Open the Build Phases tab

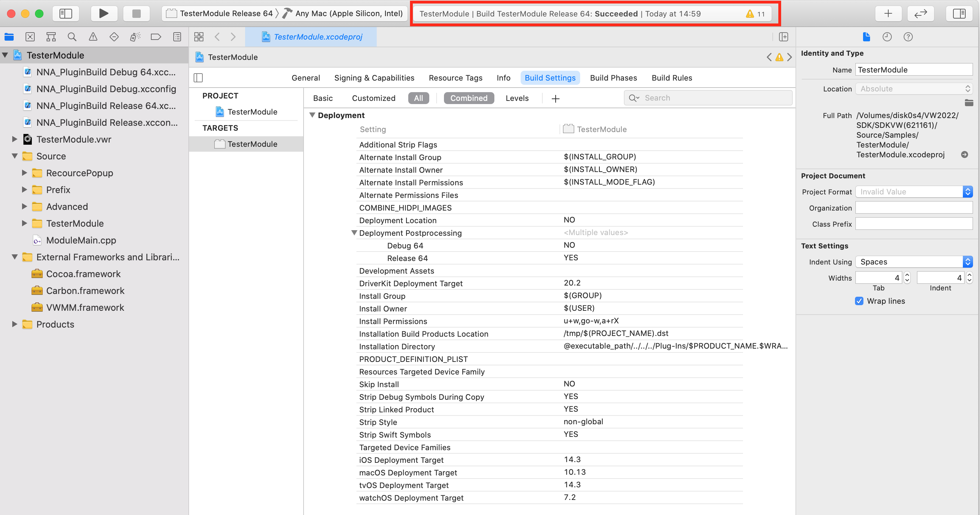click(x=613, y=78)
